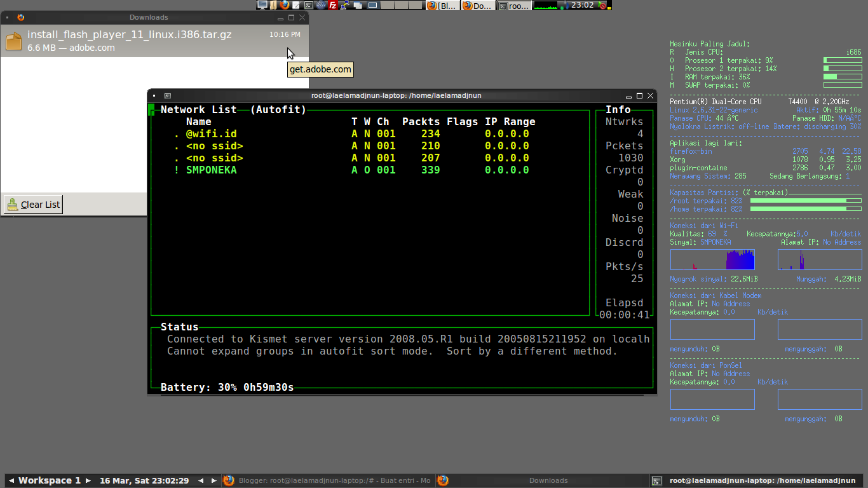Open the CPU monitor graph in top panel
Image resolution: width=868 pixels, height=488 pixels.
(545, 5)
